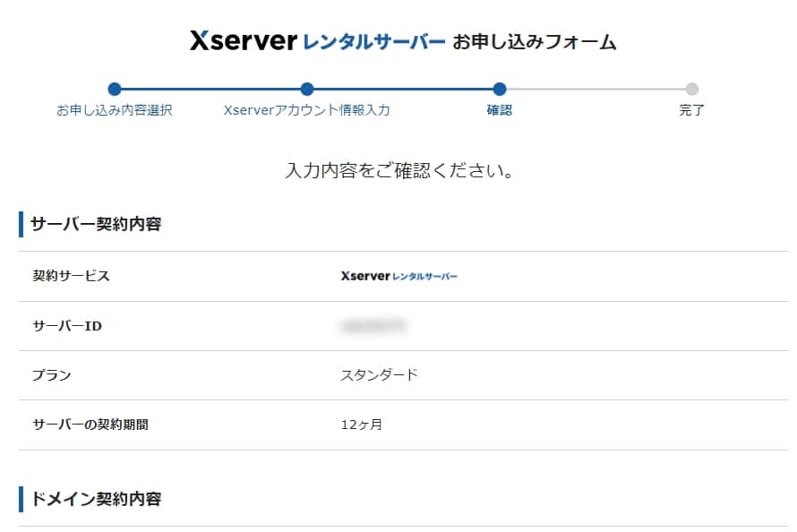Viewport: 797px width, 532px height.
Task: Click the Xserver レンタルサーバー service logo in table
Action: (399, 276)
